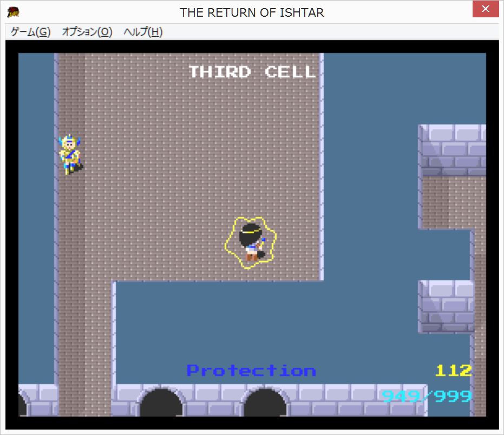Open the オプション(O) menu
Screen dimensions: 504x435
click(87, 32)
